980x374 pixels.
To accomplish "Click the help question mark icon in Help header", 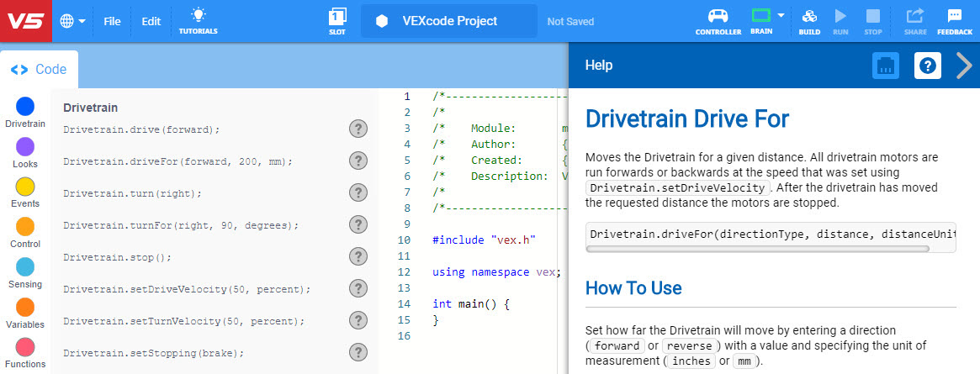I will pyautogui.click(x=928, y=66).
